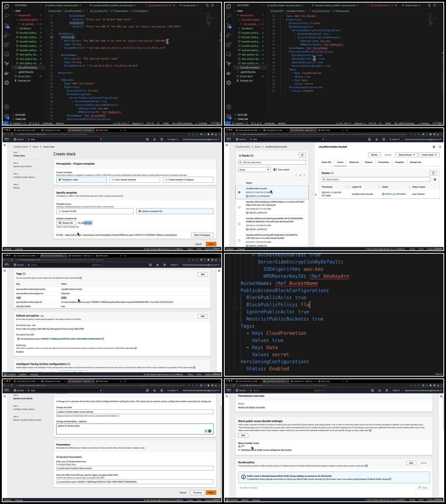Open CloudShell icon on the Create stack page
Viewport: 446px width, 504px height.
147,139
